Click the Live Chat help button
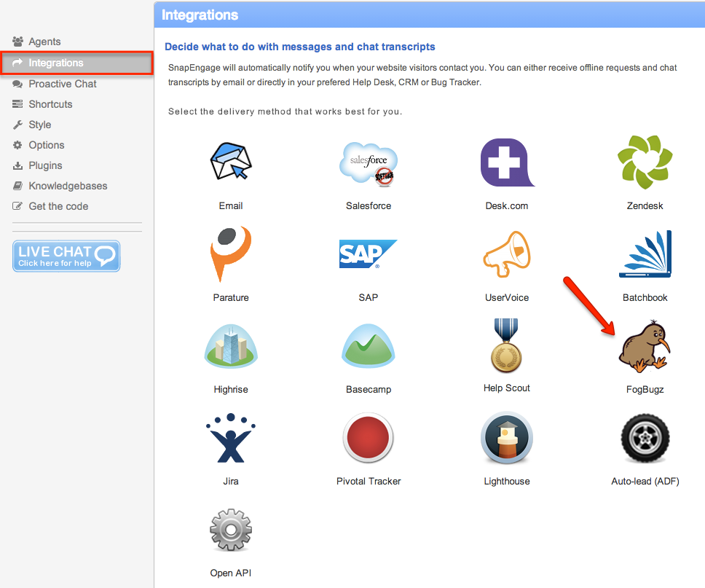 click(66, 256)
